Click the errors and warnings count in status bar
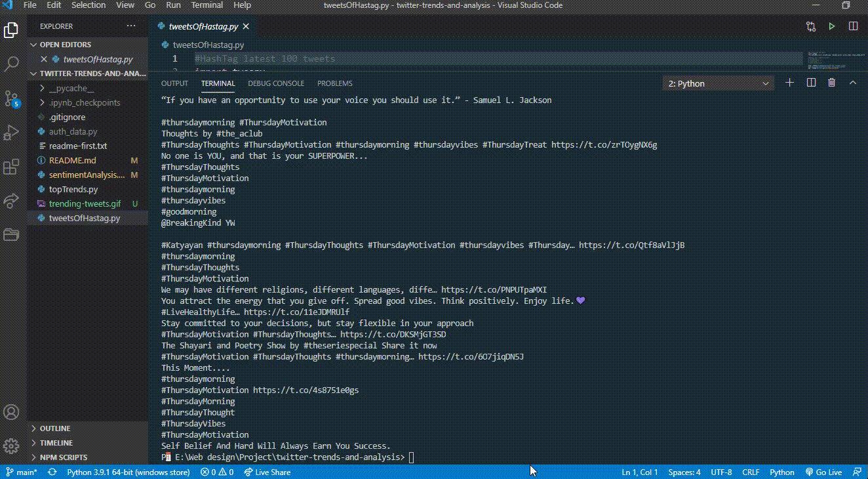Image resolution: width=868 pixels, height=479 pixels. pyautogui.click(x=217, y=472)
